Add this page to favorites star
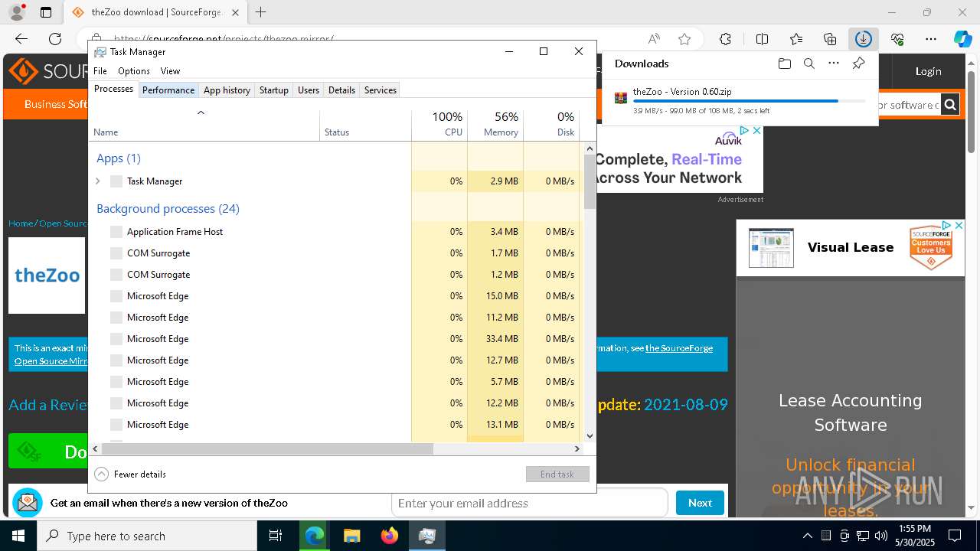 pos(684,39)
